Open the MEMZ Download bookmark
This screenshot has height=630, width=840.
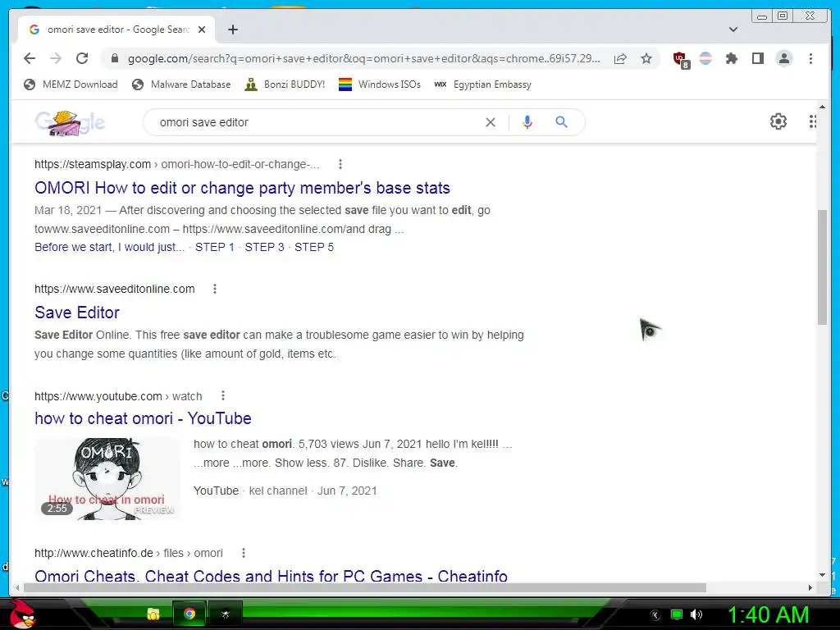click(x=71, y=84)
